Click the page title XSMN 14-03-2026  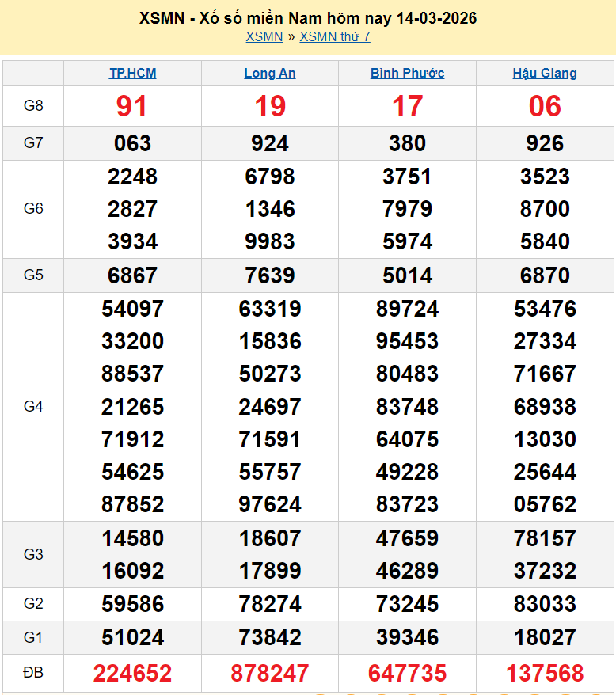(308, 17)
